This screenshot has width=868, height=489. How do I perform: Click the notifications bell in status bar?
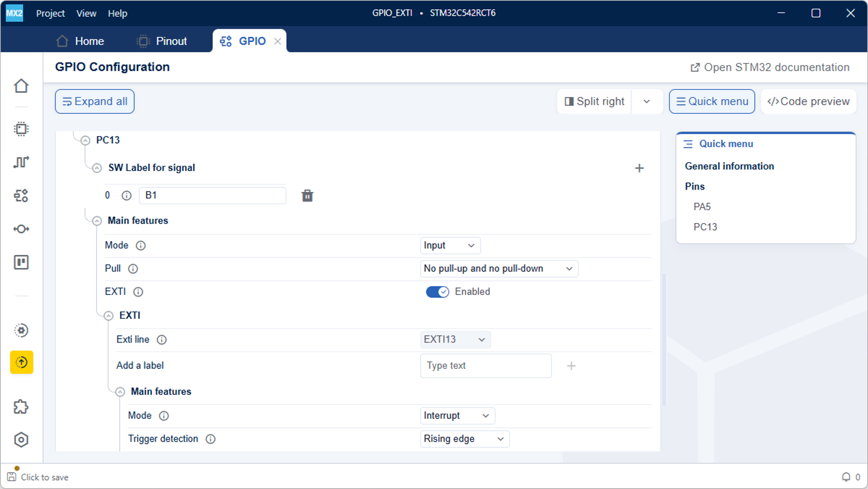846,477
